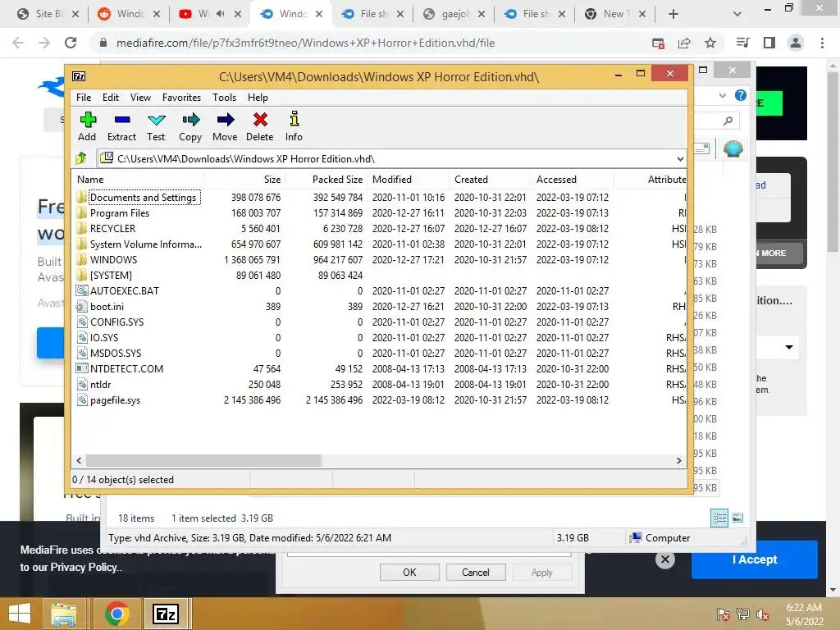Select the NTDETECT.COM file
This screenshot has width=840, height=630.
tap(126, 369)
